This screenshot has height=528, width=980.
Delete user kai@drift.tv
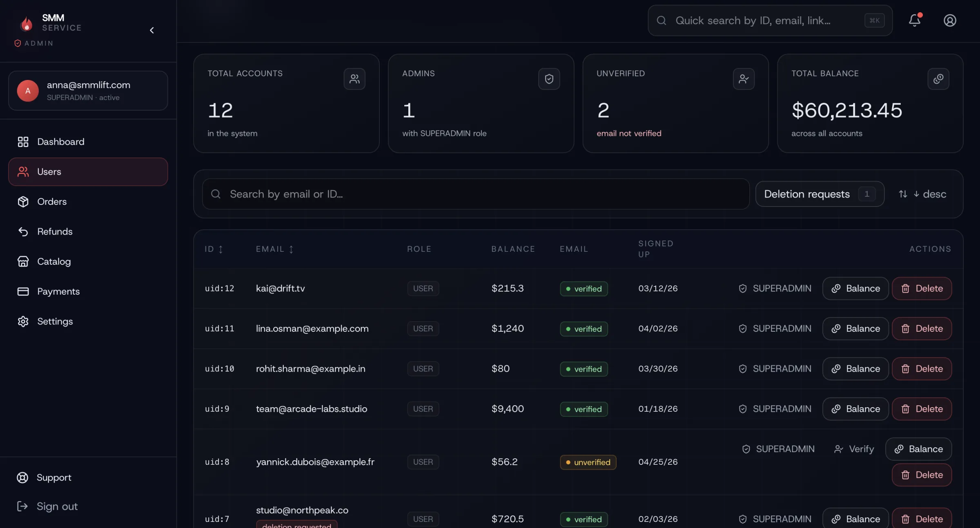(922, 288)
